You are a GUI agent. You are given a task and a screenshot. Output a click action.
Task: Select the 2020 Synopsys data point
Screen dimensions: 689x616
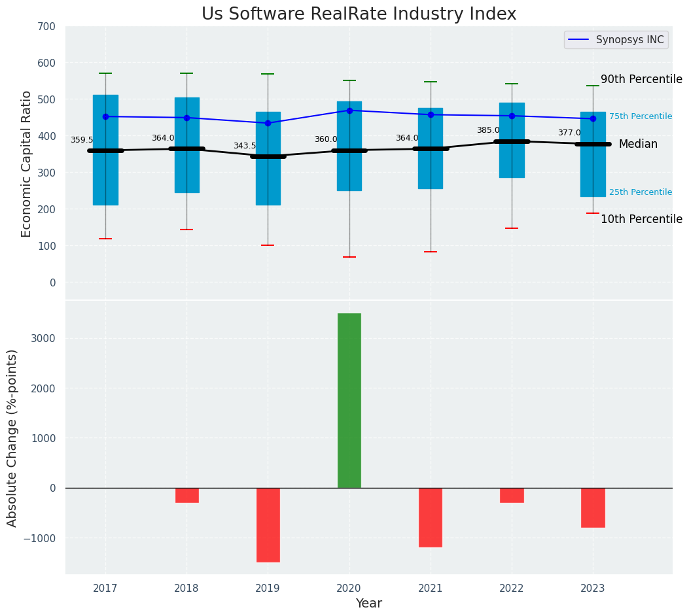click(350, 111)
